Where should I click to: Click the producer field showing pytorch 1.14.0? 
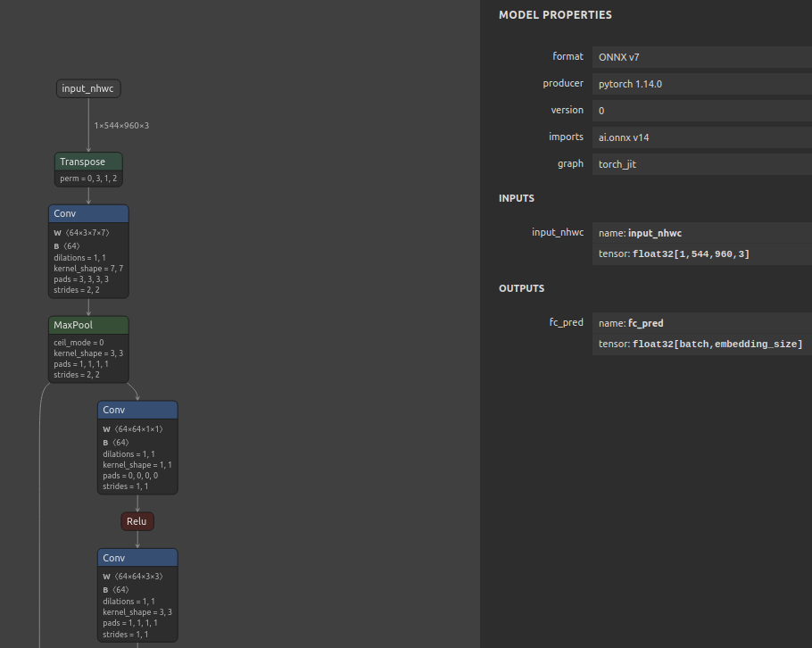(x=701, y=84)
